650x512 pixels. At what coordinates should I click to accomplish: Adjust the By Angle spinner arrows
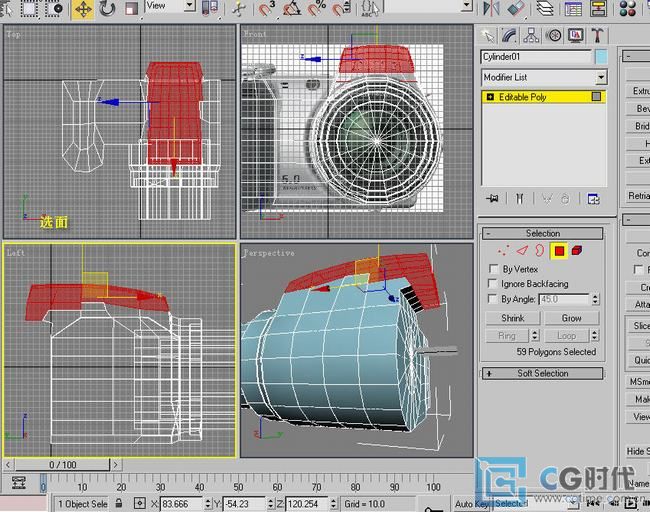pyautogui.click(x=595, y=299)
